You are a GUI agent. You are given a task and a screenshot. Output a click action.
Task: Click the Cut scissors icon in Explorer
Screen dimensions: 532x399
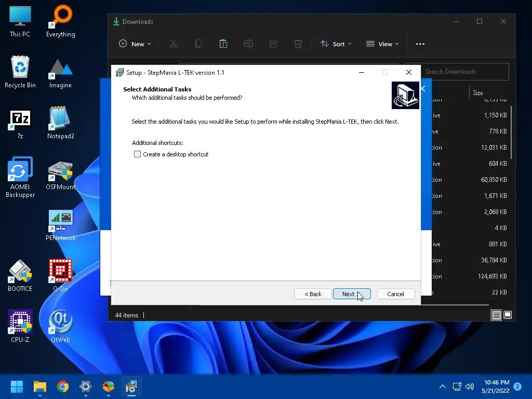click(174, 44)
